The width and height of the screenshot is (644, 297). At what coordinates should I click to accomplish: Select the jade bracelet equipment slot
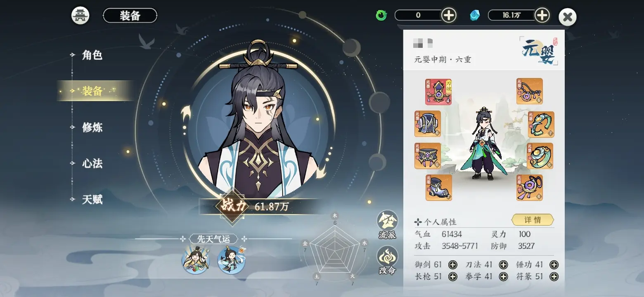click(541, 124)
